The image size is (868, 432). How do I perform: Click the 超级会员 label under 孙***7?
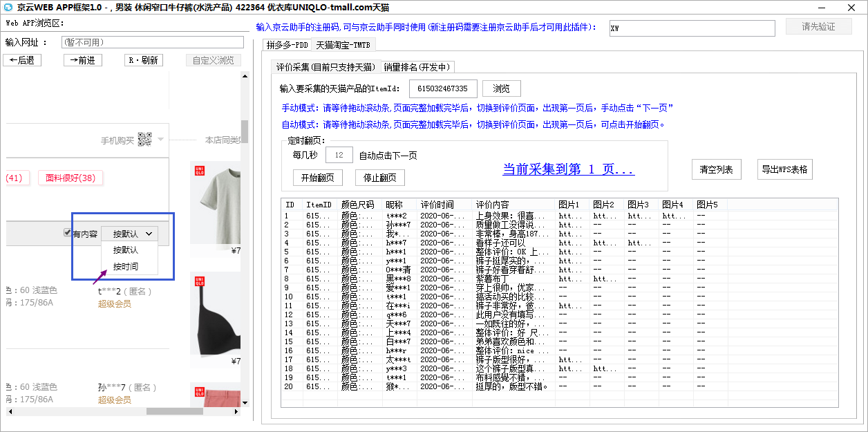click(115, 400)
